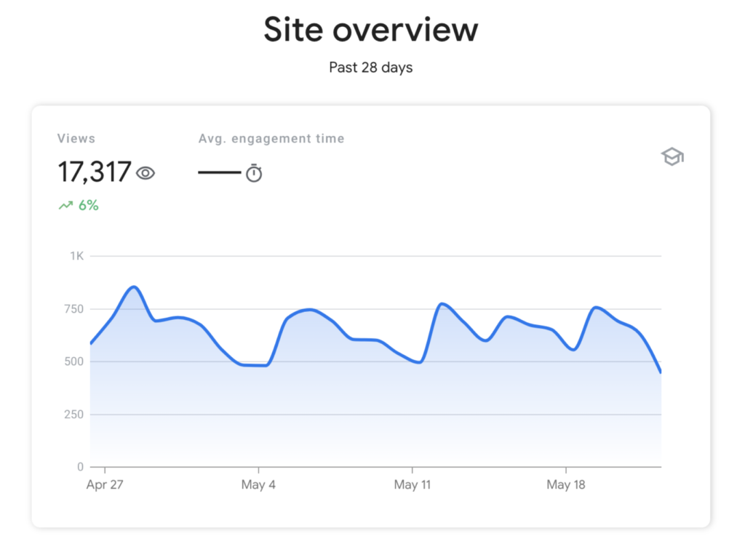745x560 pixels.
Task: Click the stopwatch icon for engagement time
Action: (x=253, y=173)
